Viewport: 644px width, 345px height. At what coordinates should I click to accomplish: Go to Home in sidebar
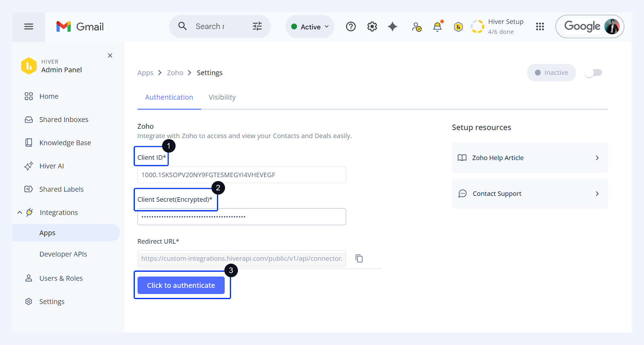click(49, 96)
